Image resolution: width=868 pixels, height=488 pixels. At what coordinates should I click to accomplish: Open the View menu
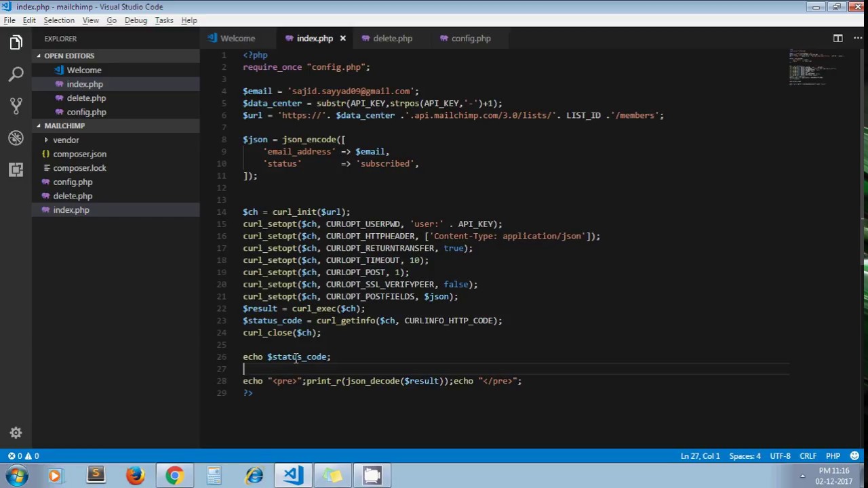tap(90, 20)
